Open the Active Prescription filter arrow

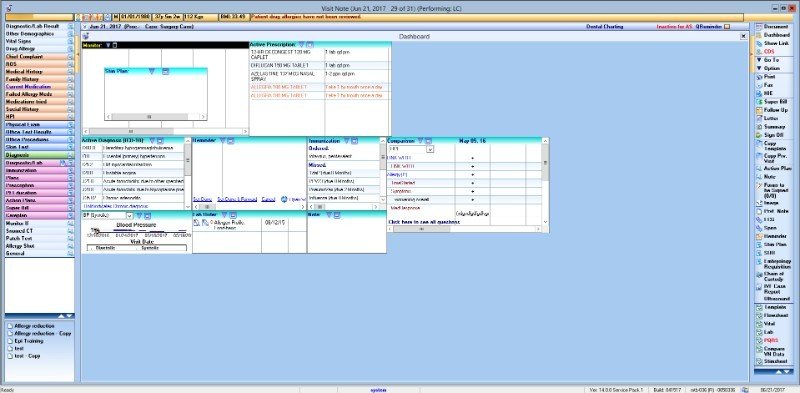[301, 45]
